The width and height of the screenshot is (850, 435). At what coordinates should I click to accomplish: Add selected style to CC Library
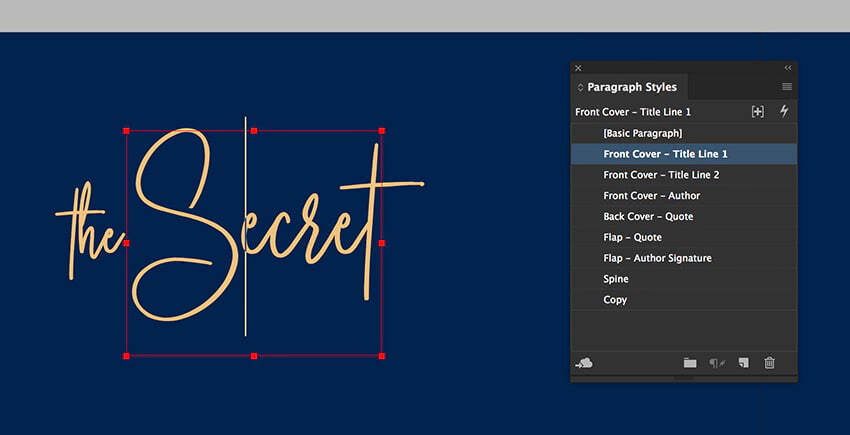(x=585, y=363)
